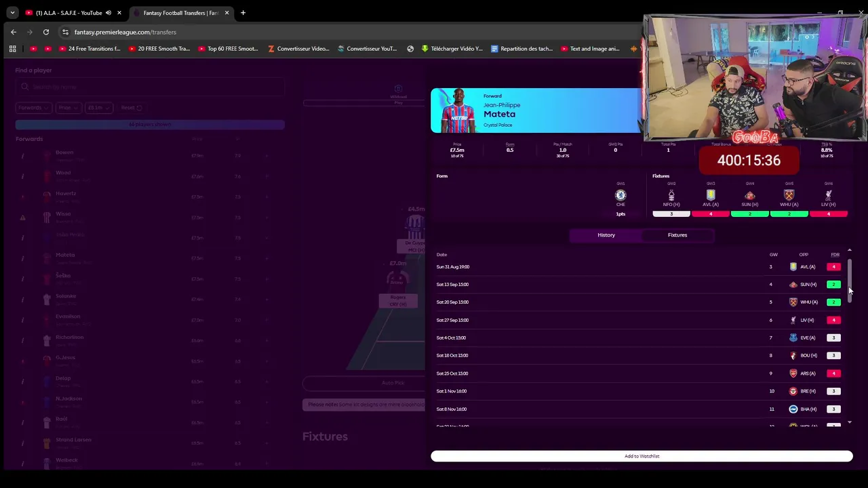Click the Reset filter button in background
Viewport: 868px width, 488px height.
(132, 107)
